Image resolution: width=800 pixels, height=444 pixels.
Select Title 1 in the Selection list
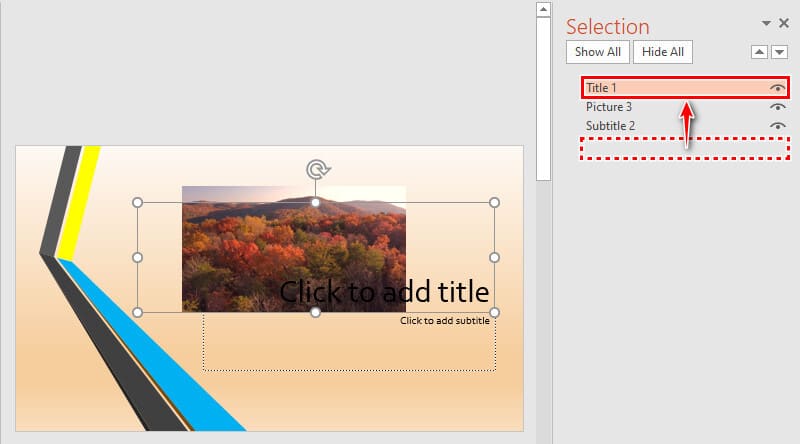point(685,88)
